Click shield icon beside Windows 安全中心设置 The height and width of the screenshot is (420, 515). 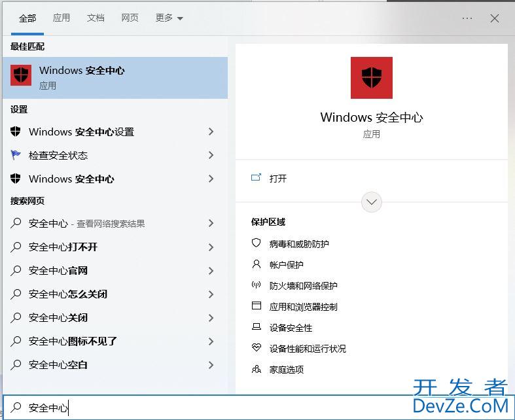coord(16,131)
